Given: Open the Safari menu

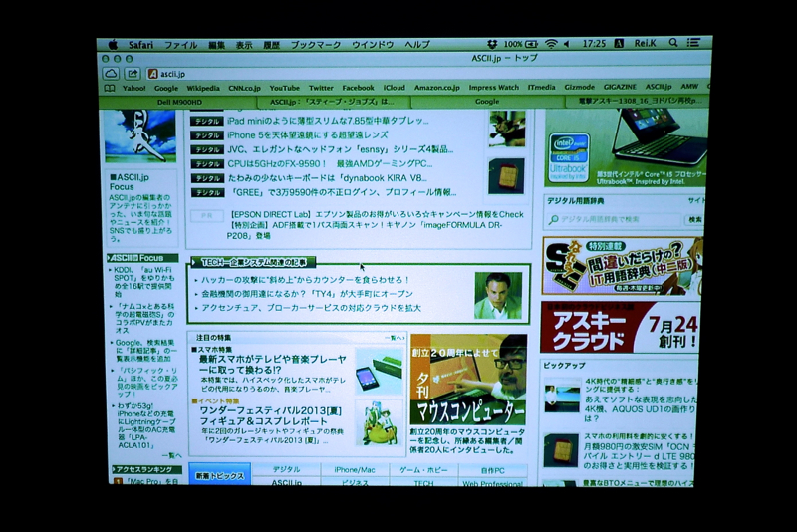Looking at the screenshot, I should click(140, 45).
